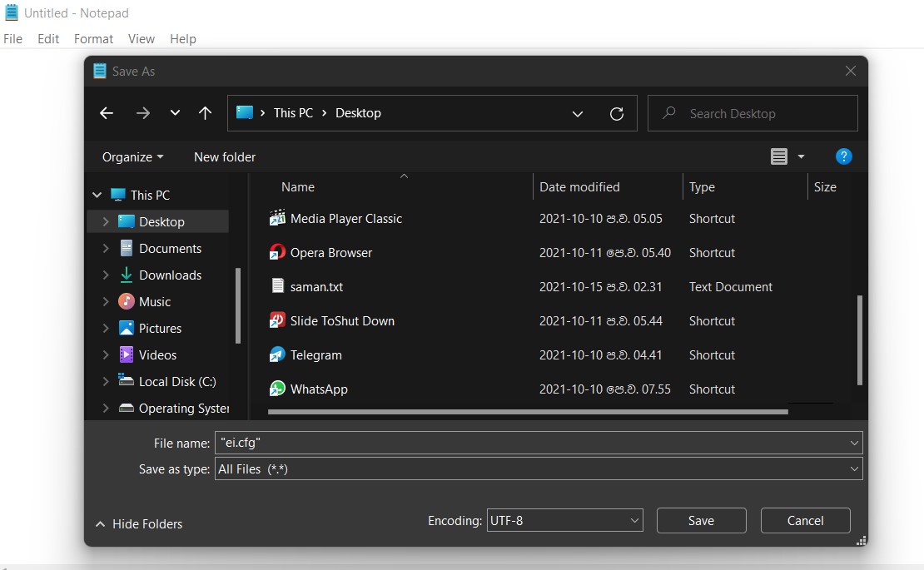Click the Operating System drive icon

click(x=126, y=408)
